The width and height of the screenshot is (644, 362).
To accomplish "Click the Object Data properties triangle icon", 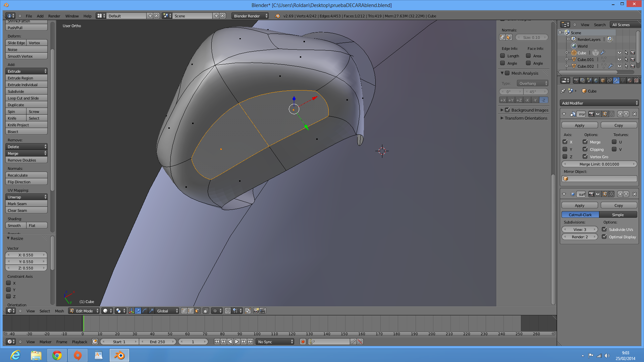I will [623, 80].
